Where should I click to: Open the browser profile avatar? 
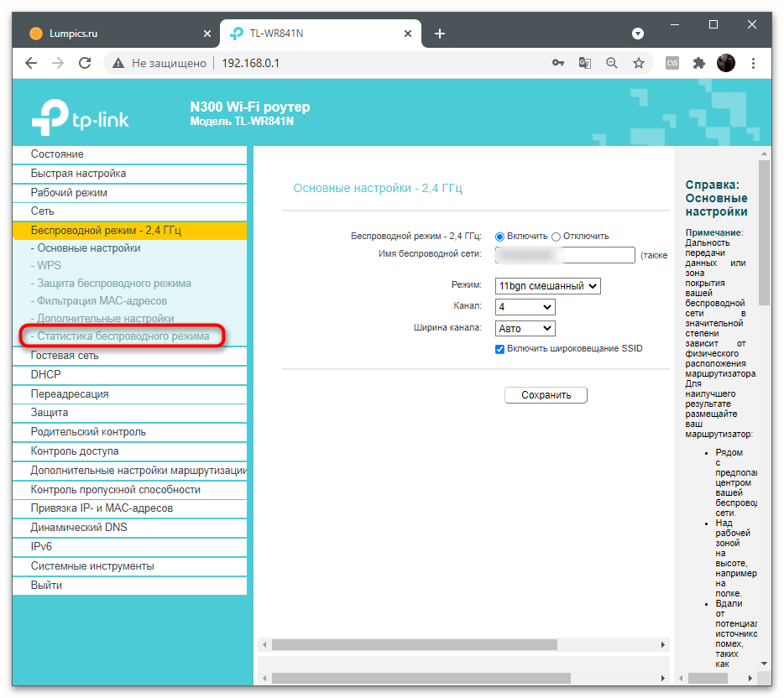[726, 63]
